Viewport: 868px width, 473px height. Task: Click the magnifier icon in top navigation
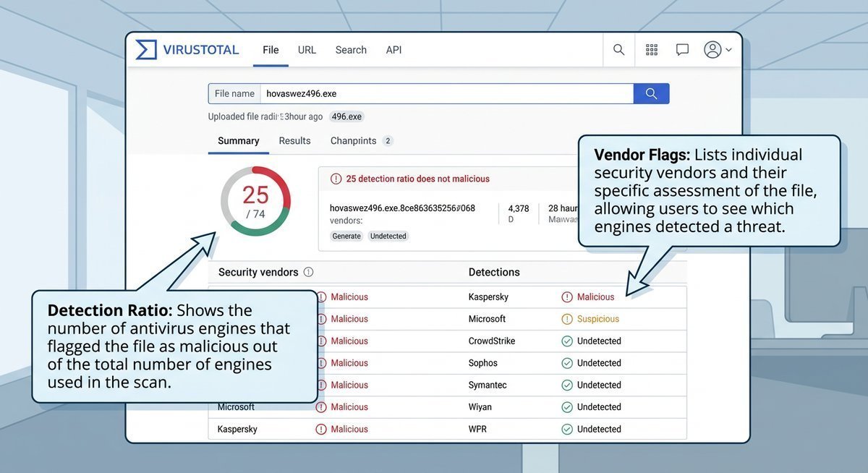point(618,50)
